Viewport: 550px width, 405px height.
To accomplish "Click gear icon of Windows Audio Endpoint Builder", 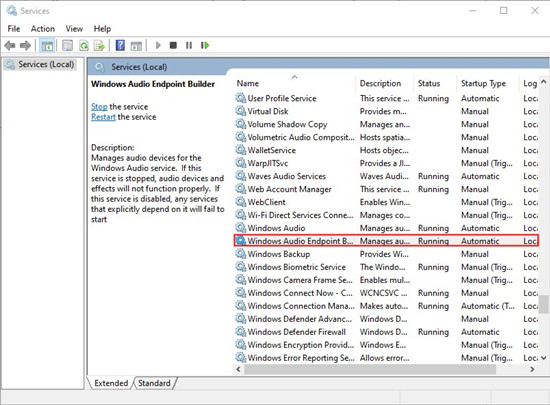I will click(x=241, y=241).
